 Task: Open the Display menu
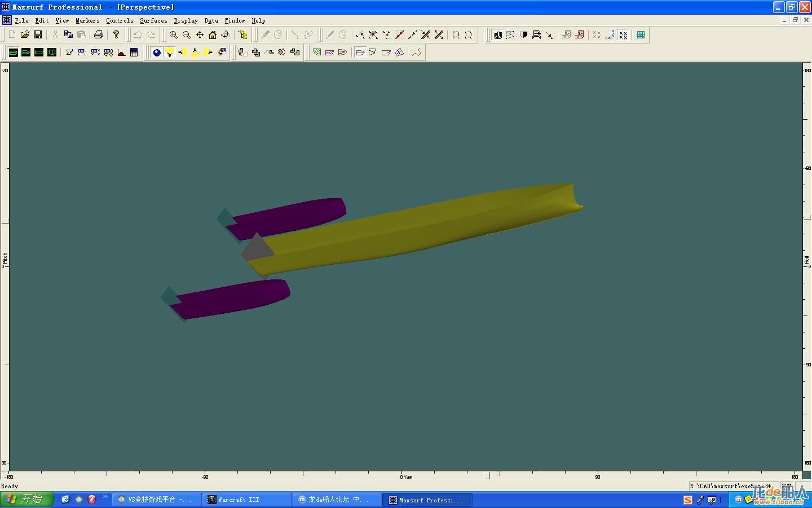(186, 20)
